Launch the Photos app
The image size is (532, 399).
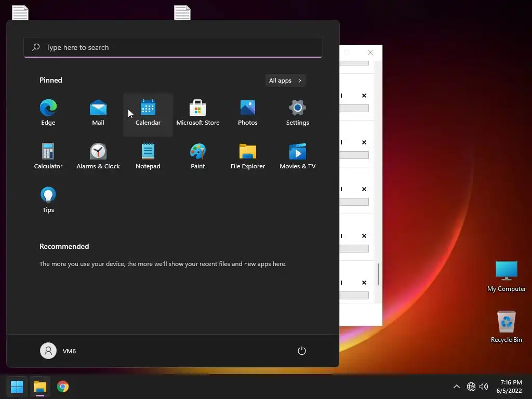coord(248,113)
